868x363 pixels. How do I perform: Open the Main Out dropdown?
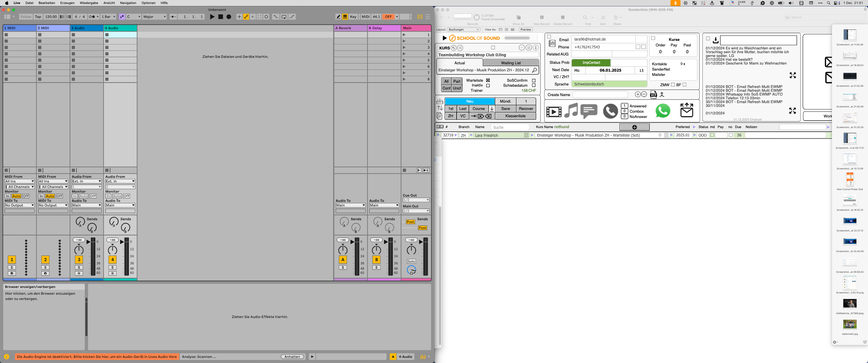[416, 211]
